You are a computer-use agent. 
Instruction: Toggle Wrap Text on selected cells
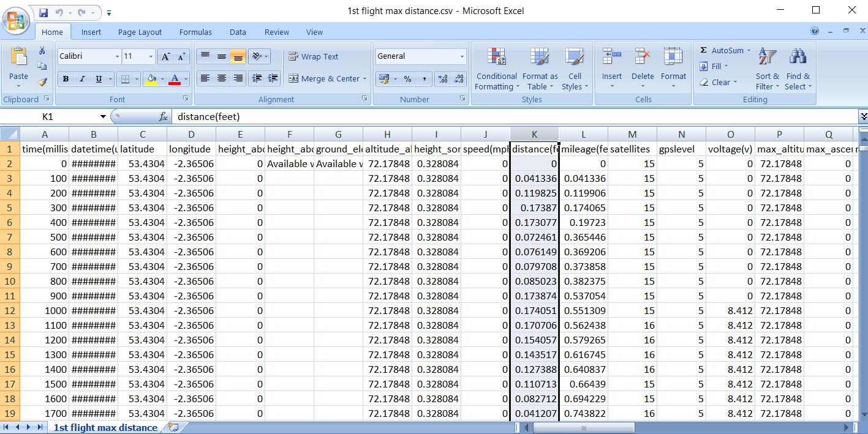[314, 56]
